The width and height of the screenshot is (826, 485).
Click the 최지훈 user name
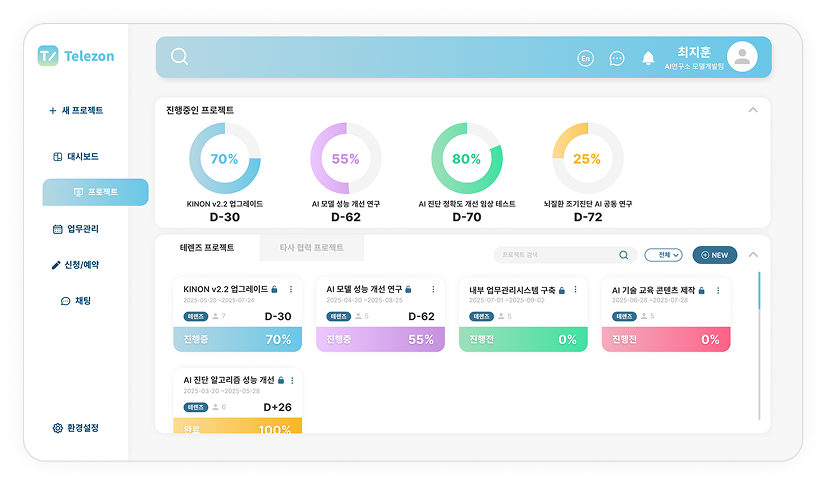click(694, 52)
